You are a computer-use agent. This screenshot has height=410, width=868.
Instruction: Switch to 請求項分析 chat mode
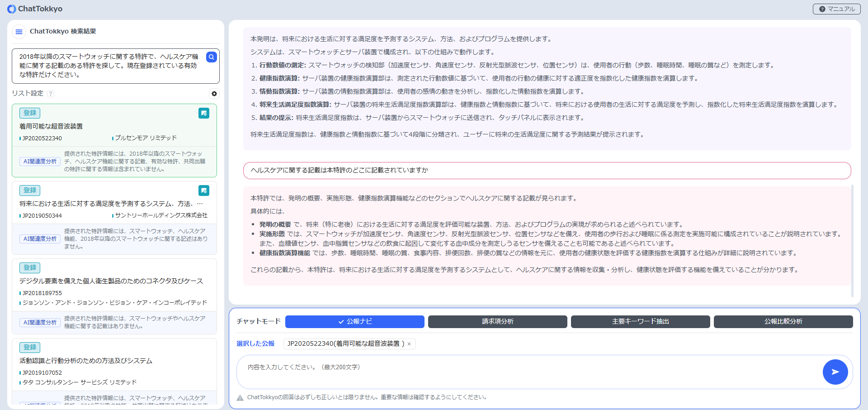click(497, 322)
